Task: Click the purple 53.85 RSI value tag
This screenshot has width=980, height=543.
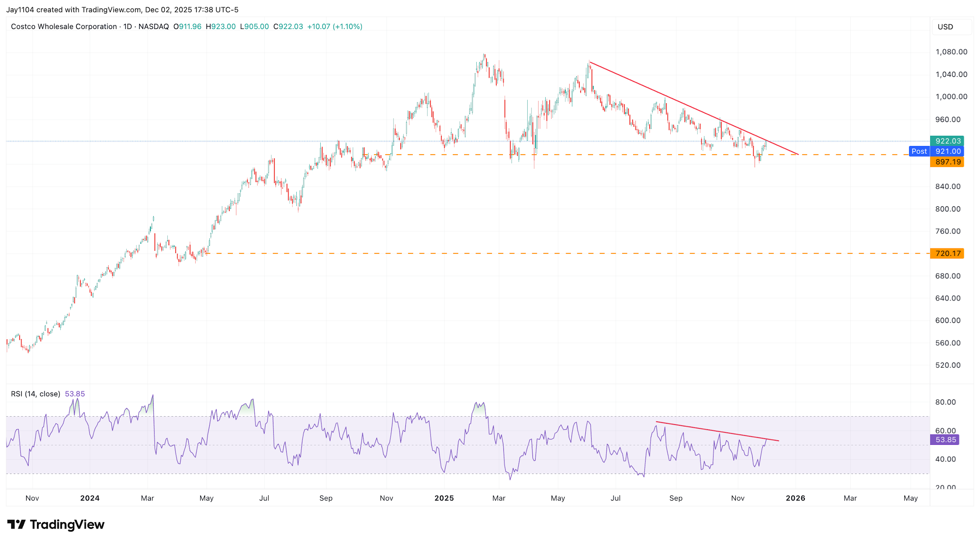Action: (945, 440)
